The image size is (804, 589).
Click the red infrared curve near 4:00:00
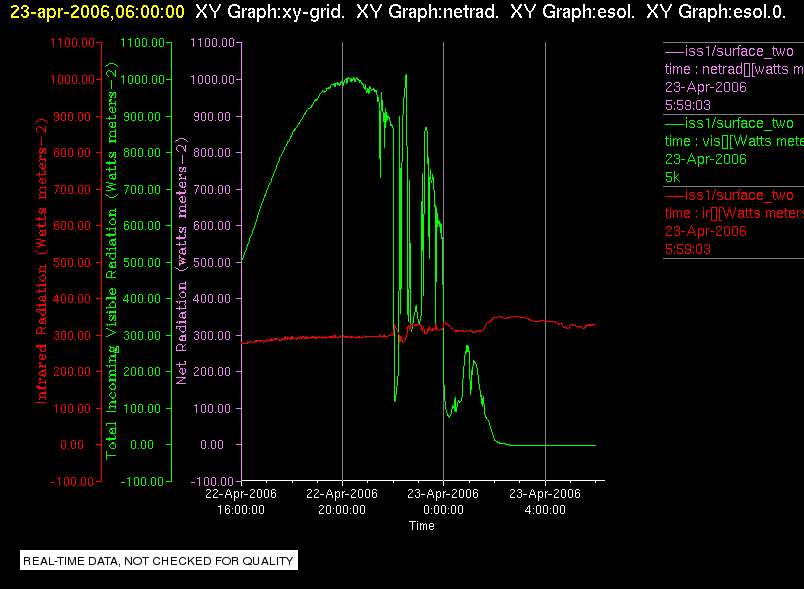(x=545, y=321)
